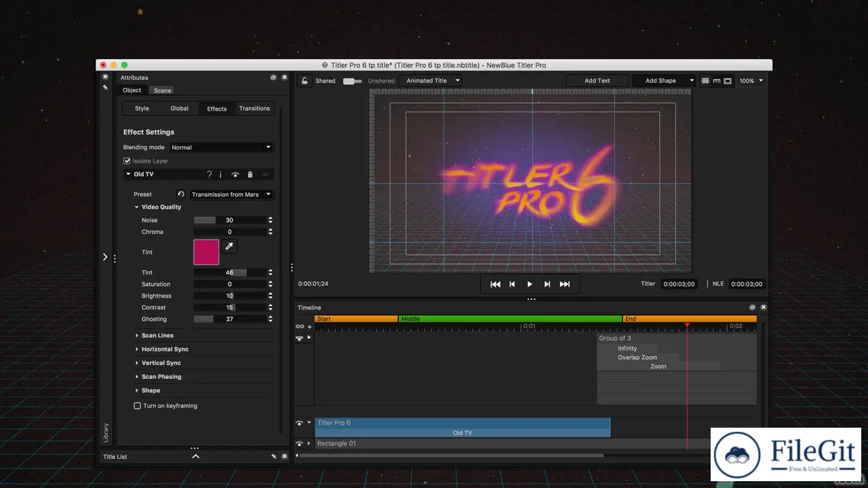Toggle Titler Pro 6 layer visibility eye

click(299, 423)
